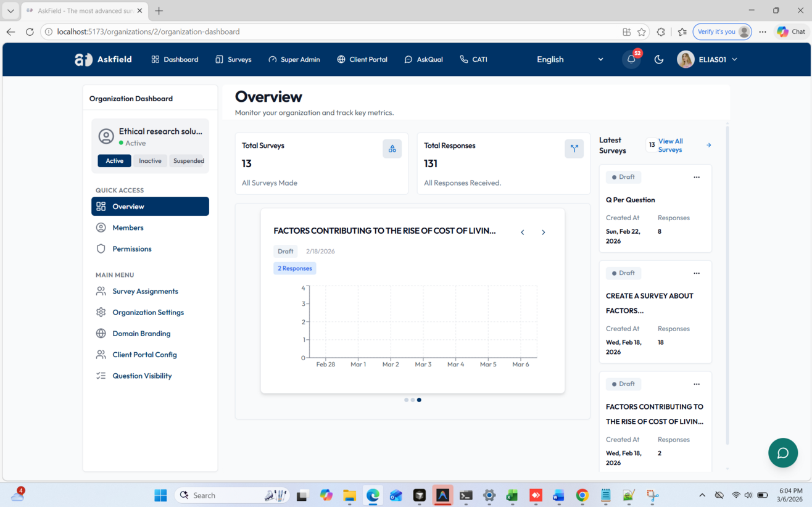Click the Total Responses arrow icon
This screenshot has height=507, width=812.
(x=574, y=149)
